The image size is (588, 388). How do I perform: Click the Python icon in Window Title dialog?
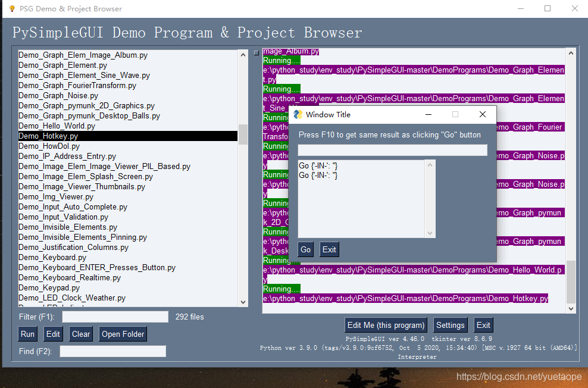(x=298, y=114)
